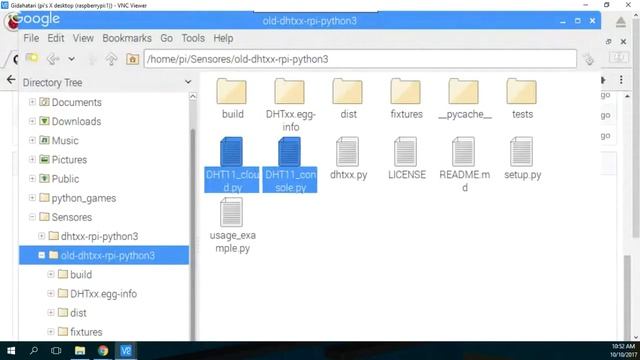Open the Help menu

(223, 38)
